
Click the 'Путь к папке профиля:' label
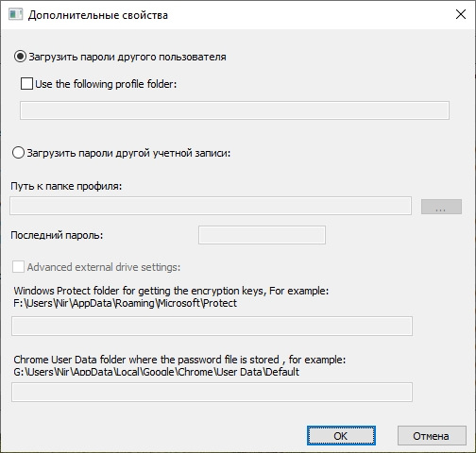coord(66,186)
